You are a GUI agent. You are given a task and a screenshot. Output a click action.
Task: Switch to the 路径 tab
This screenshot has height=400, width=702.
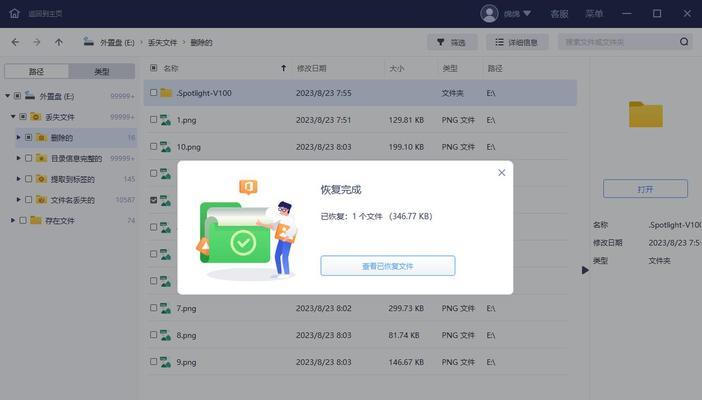[x=36, y=71]
